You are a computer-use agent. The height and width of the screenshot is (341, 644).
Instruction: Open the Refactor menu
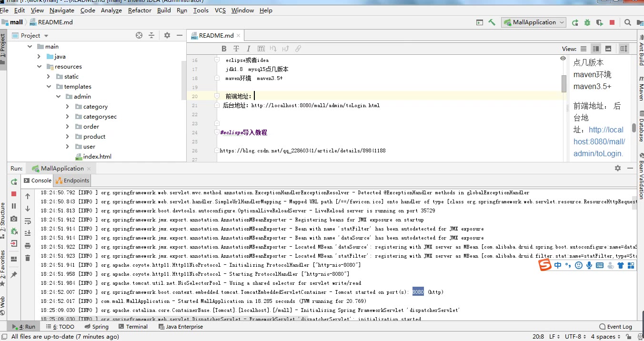coord(140,10)
